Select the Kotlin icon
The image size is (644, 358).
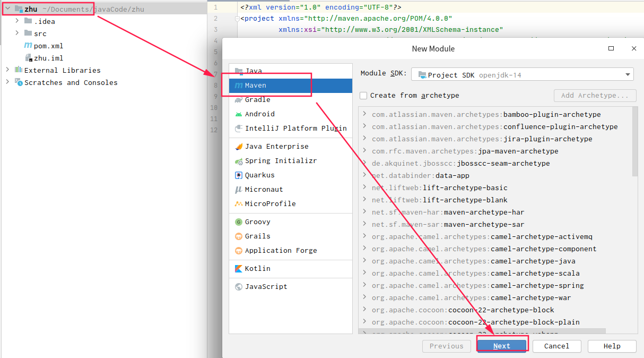(x=239, y=269)
